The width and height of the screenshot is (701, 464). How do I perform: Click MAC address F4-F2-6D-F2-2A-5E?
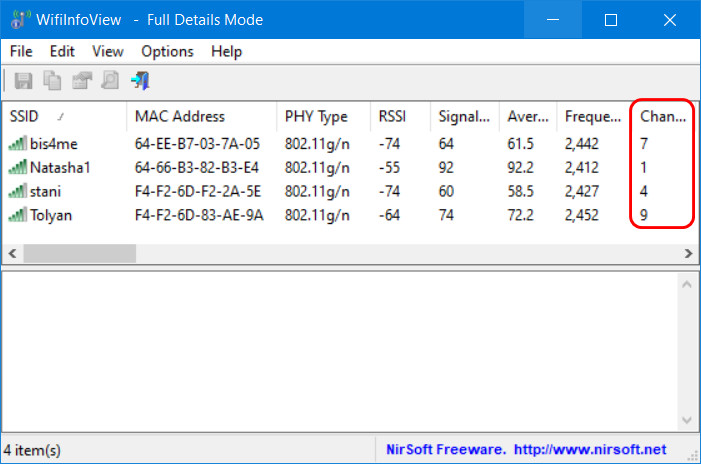click(x=198, y=191)
